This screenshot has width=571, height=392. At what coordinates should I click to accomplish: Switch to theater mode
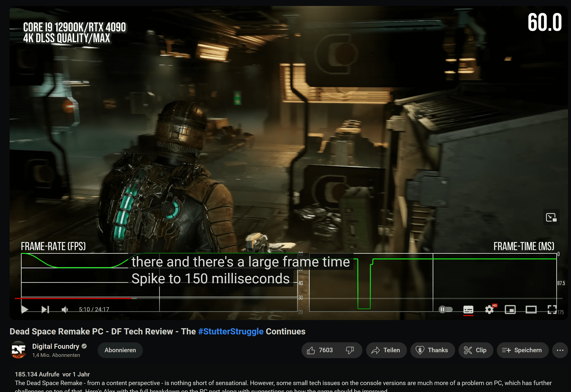(531, 309)
